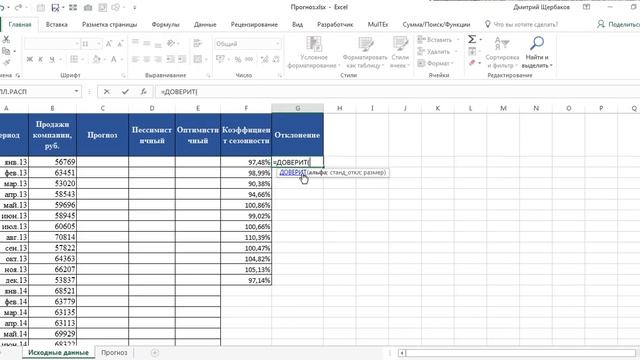Screen dimensions: 640x360
Task: Click the Поделиться share button
Action: [618, 24]
